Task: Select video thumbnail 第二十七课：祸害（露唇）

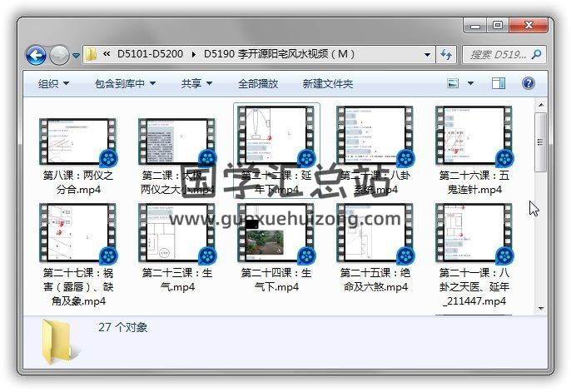Action: [77, 233]
